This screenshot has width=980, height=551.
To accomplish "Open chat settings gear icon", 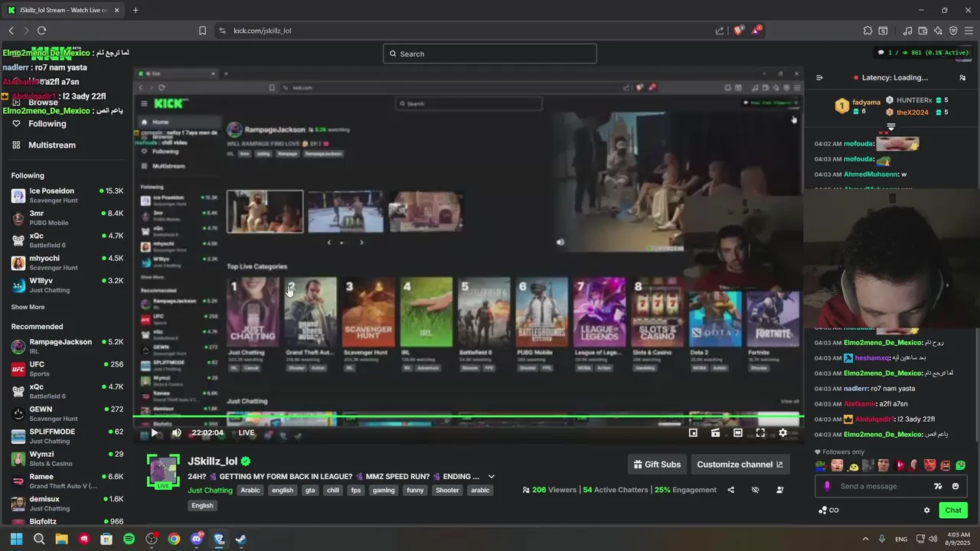I will 926,510.
